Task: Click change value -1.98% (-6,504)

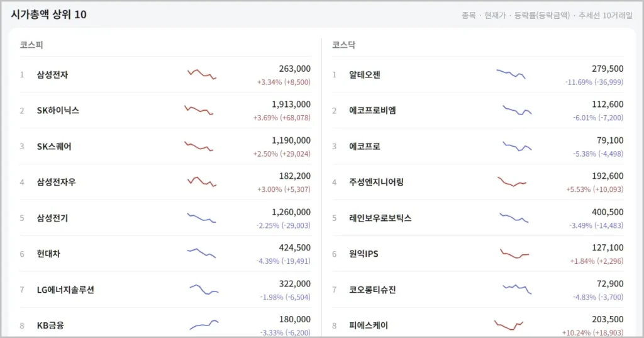Action: click(x=285, y=297)
